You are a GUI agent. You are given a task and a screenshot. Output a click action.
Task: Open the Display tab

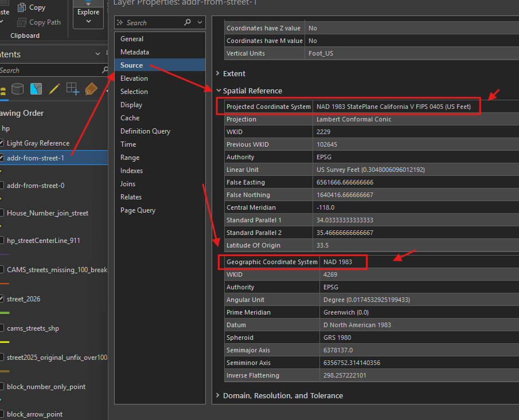(160, 105)
